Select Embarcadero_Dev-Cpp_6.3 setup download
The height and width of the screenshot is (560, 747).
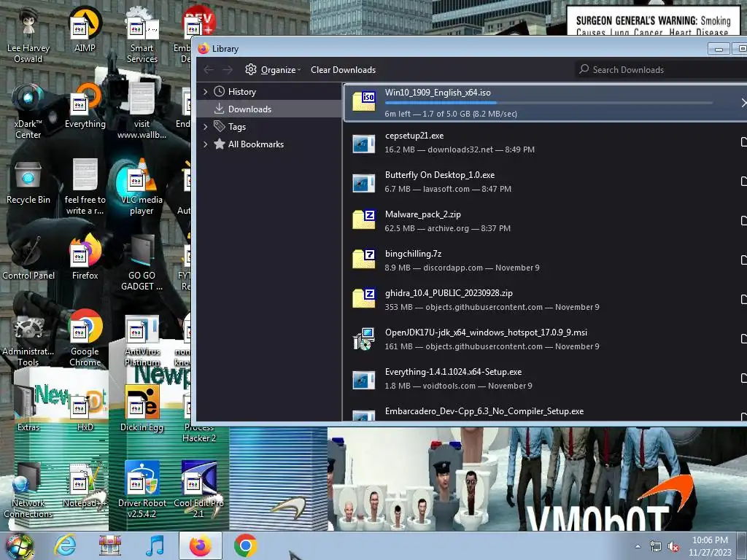(x=546, y=411)
